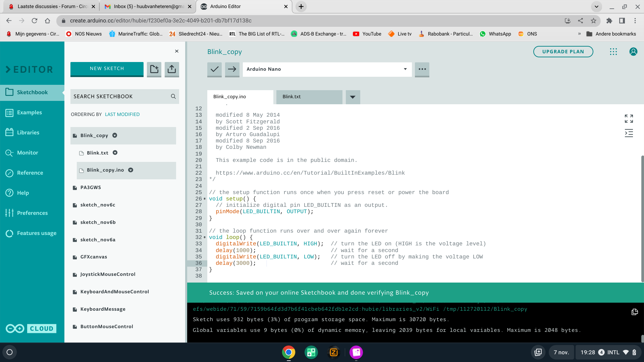644x362 pixels.
Task: Change ordering via Last Modified link
Action: pos(122,114)
